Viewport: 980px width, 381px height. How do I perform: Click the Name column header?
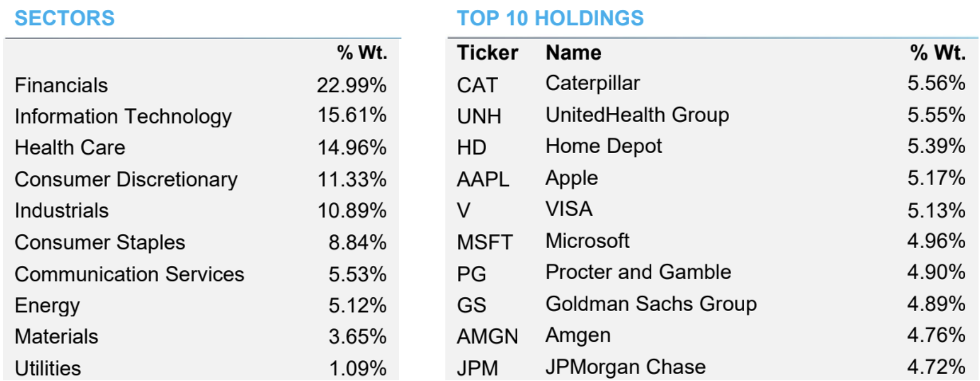(x=573, y=53)
